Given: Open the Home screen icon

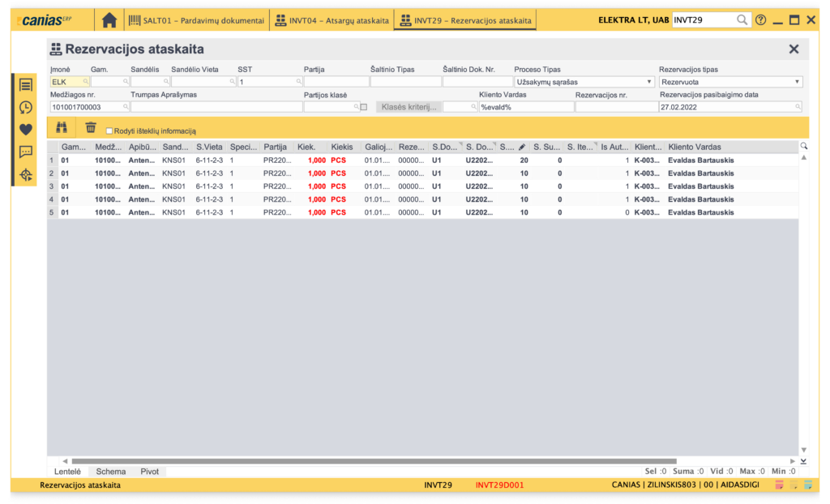Looking at the screenshot, I should coord(109,19).
